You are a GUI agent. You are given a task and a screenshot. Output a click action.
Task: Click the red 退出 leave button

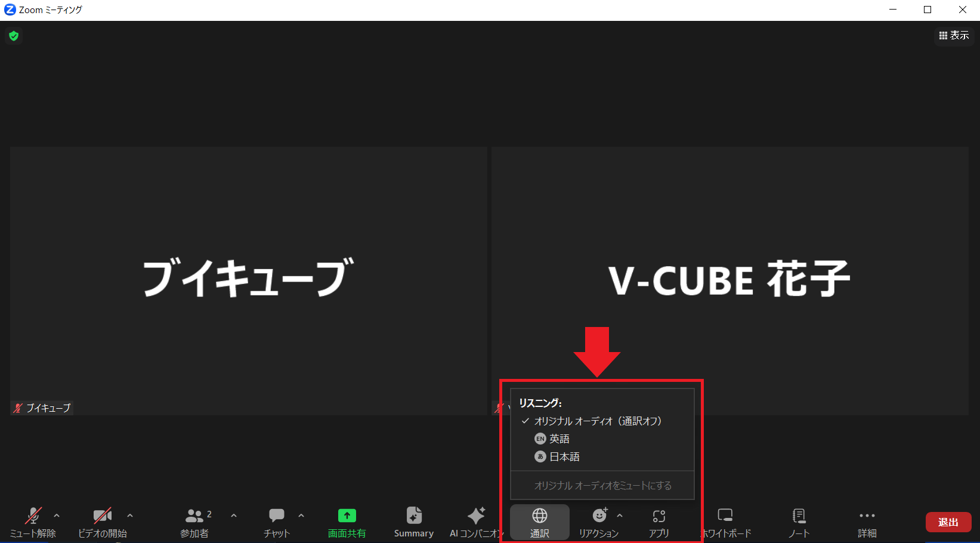click(x=948, y=522)
